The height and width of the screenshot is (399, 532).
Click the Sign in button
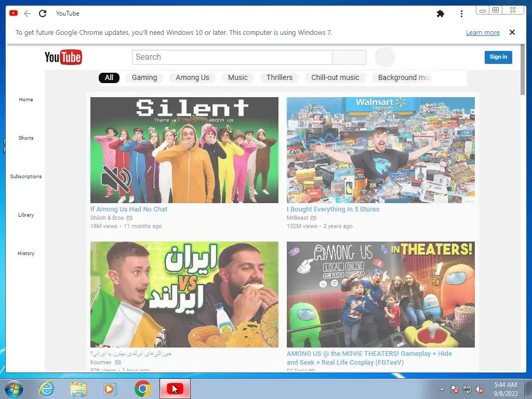(498, 57)
